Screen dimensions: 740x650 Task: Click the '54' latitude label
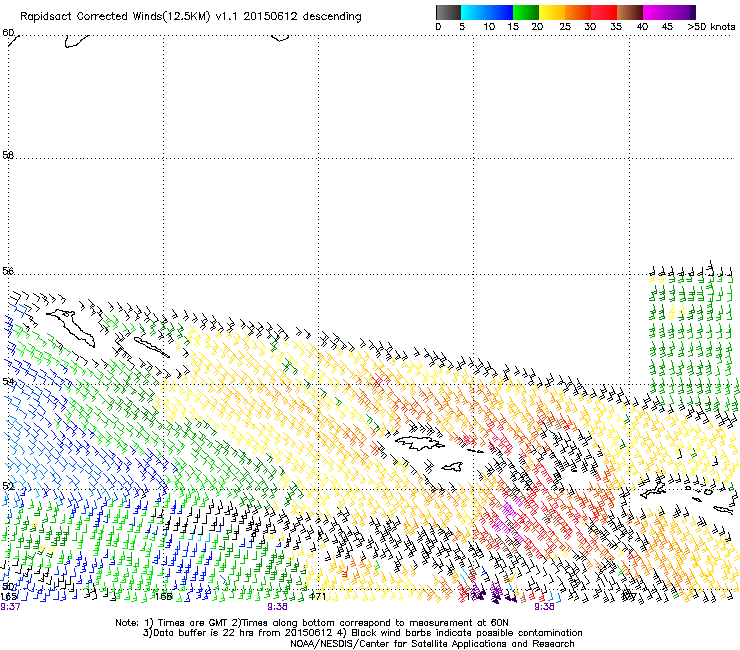click(x=8, y=381)
